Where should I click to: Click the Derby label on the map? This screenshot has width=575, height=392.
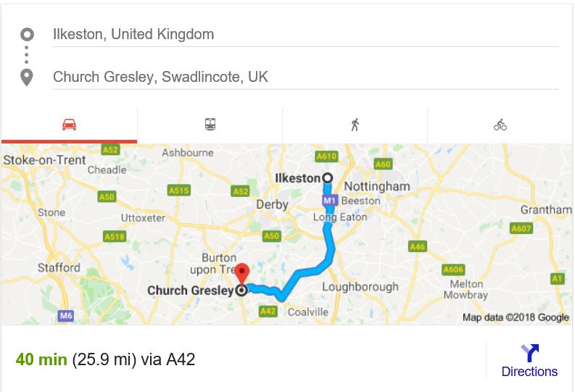[x=272, y=204]
